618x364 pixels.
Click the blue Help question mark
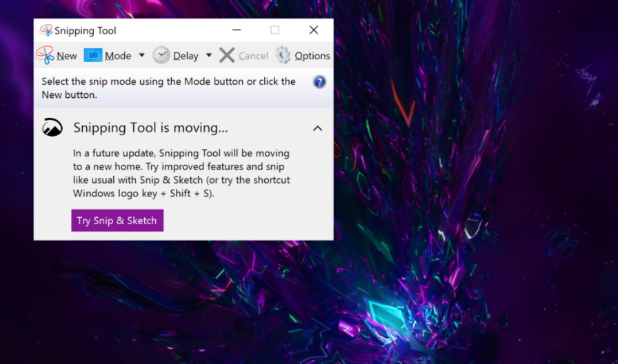pyautogui.click(x=319, y=82)
